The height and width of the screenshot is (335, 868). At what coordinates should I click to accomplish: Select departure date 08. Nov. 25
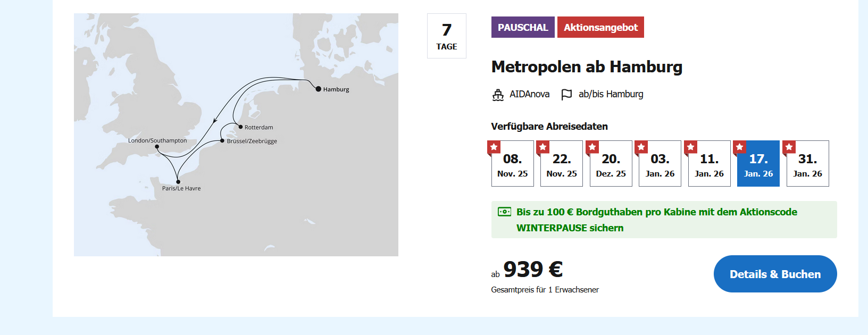[x=513, y=165]
